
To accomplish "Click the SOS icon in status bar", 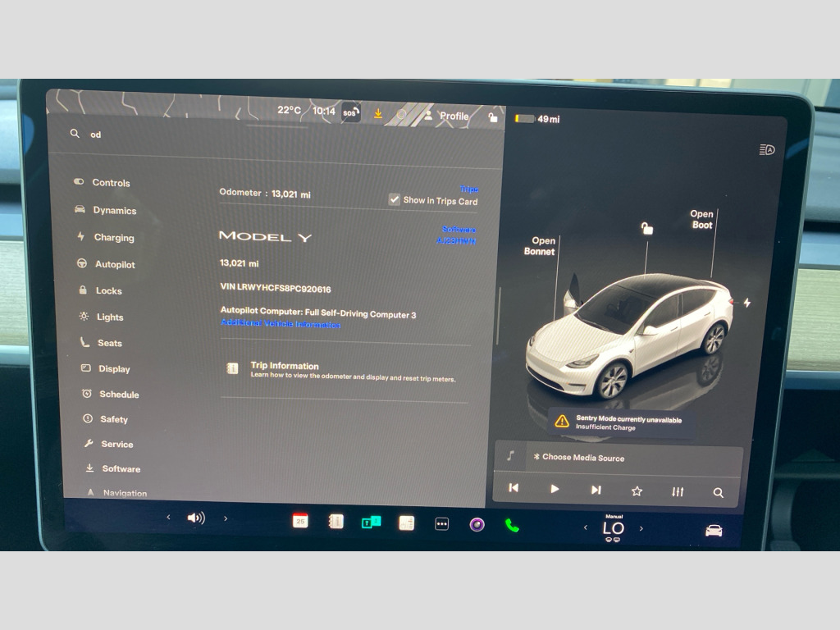I will [x=350, y=112].
